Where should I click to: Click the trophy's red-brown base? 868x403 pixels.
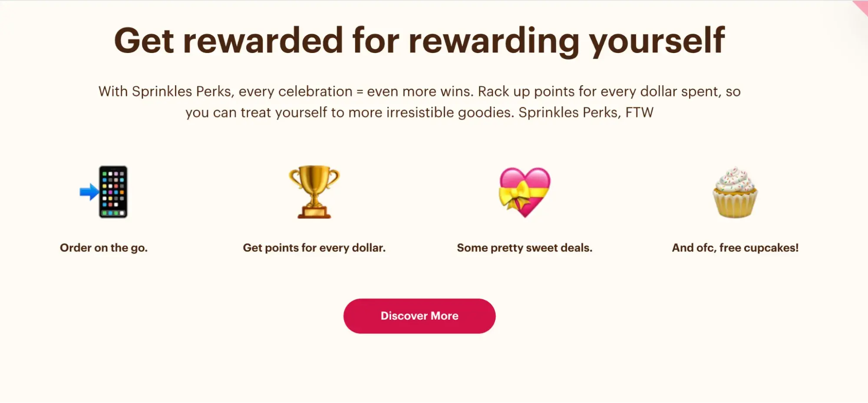pos(314,213)
